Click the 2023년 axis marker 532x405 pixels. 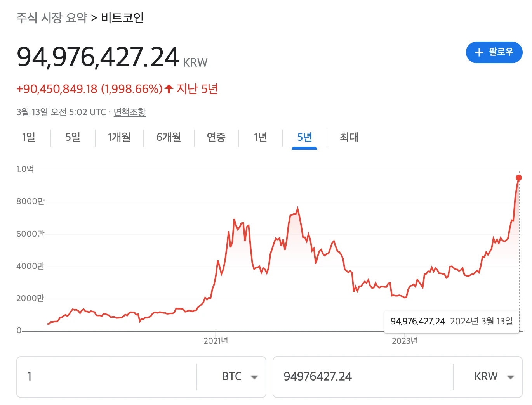coord(405,341)
